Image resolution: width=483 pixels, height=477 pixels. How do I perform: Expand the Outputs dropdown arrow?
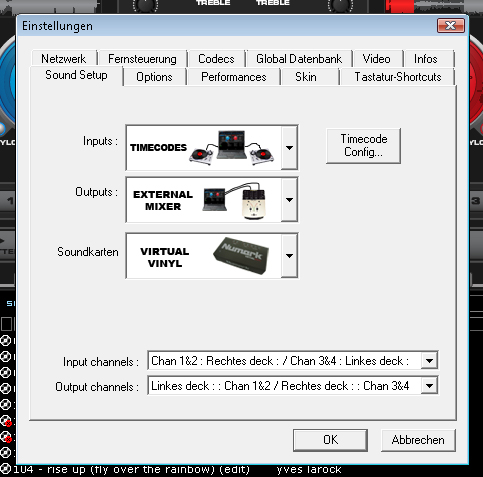(289, 200)
